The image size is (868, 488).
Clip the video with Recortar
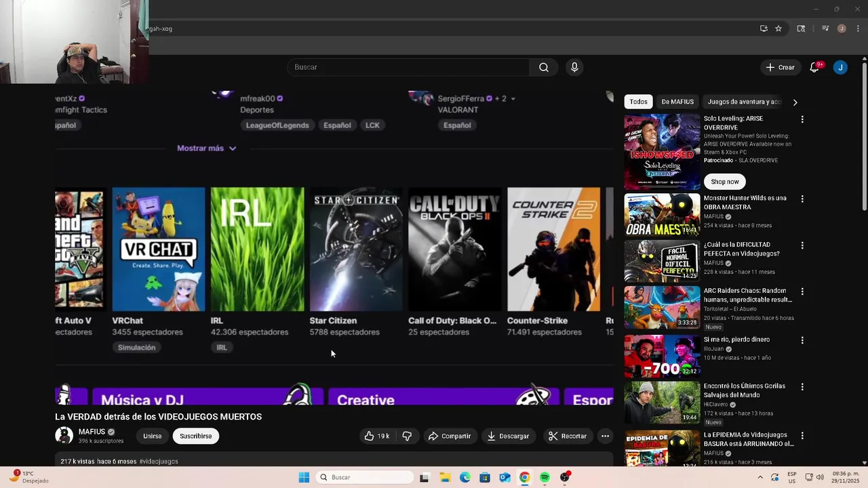[x=568, y=436]
